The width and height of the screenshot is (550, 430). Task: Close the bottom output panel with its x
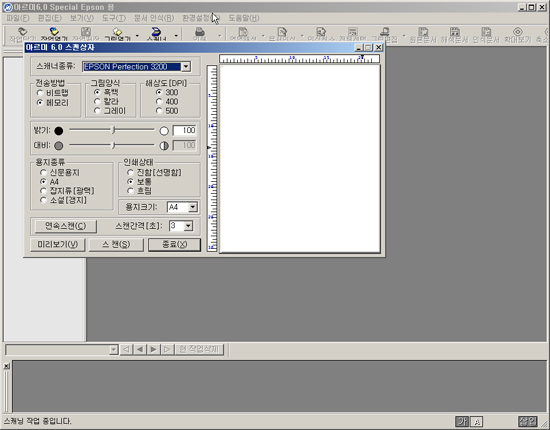7,366
